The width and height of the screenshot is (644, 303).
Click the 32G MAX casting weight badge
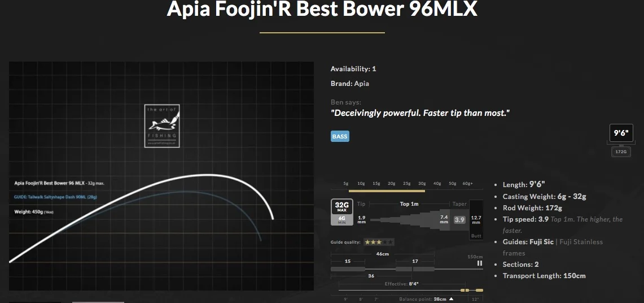coord(341,207)
